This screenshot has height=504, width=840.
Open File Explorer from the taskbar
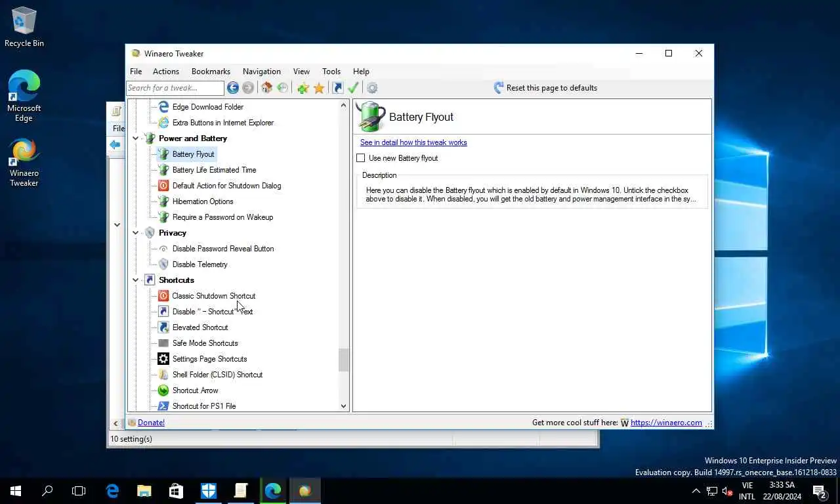(144, 490)
